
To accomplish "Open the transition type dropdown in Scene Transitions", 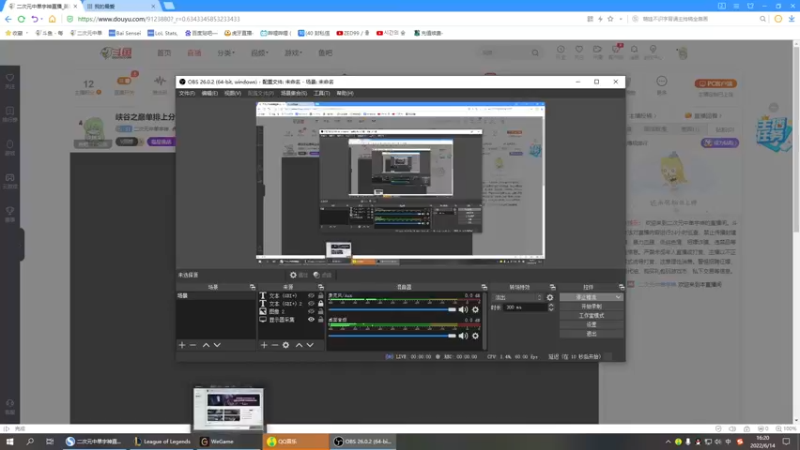I will tap(517, 297).
